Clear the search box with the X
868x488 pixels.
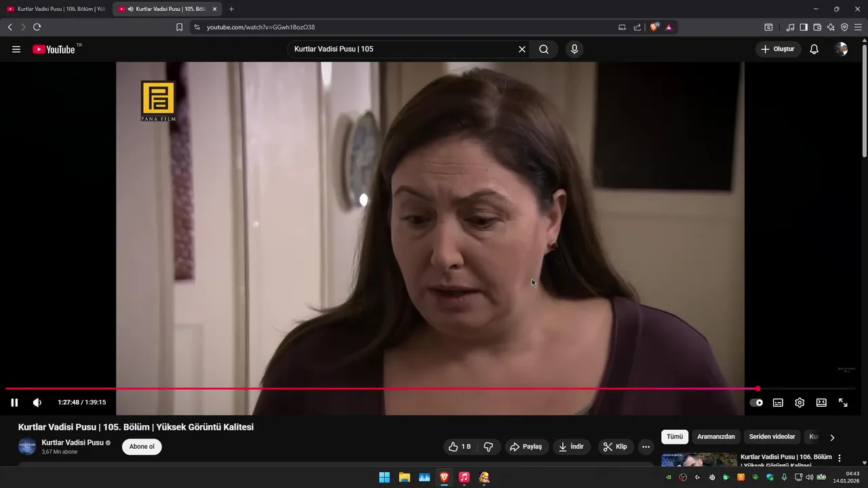click(522, 49)
